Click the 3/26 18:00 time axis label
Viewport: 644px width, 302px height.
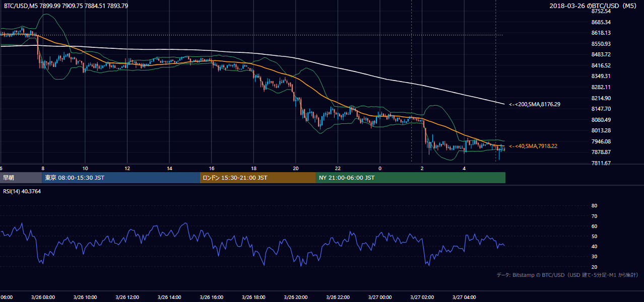253,297
